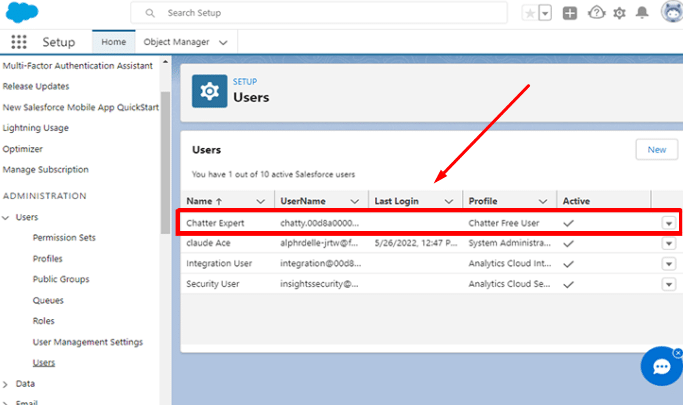This screenshot has height=405, width=683.
Task: Open row actions for claude Ace
Action: [669, 243]
